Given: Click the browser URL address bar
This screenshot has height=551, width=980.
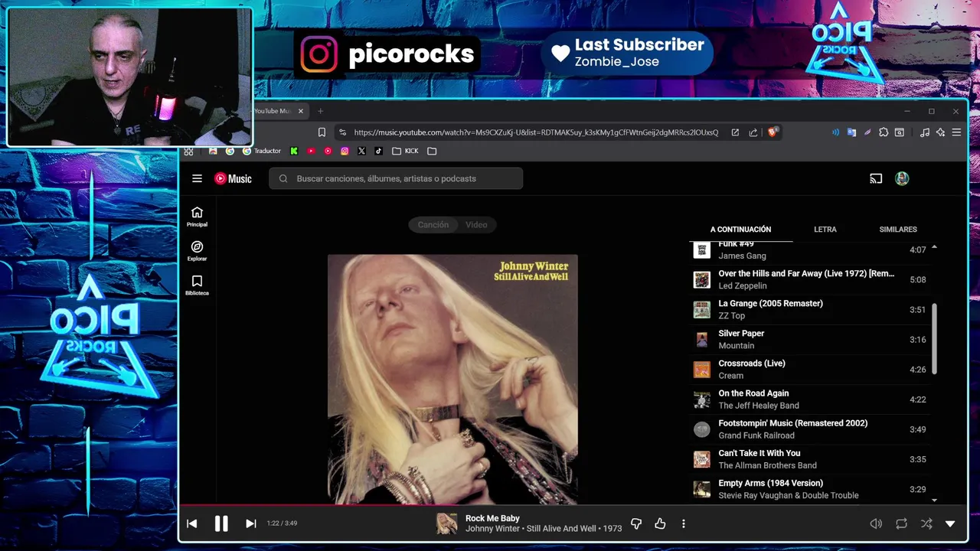Looking at the screenshot, I should coord(536,132).
